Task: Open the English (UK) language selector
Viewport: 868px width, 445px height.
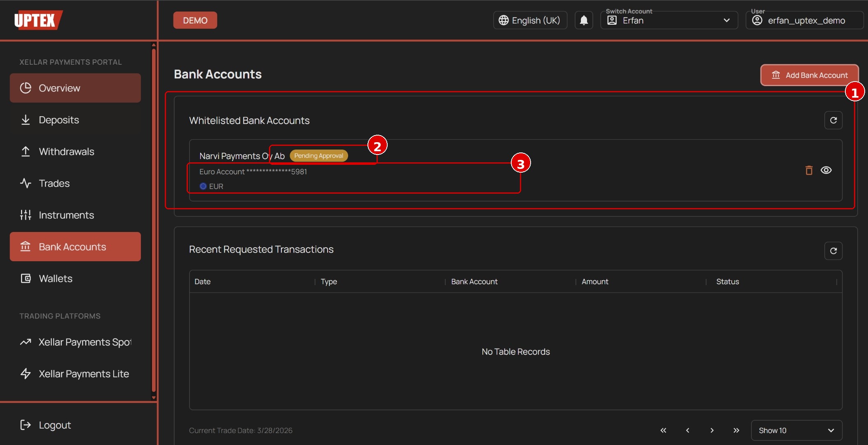Action: coord(530,20)
